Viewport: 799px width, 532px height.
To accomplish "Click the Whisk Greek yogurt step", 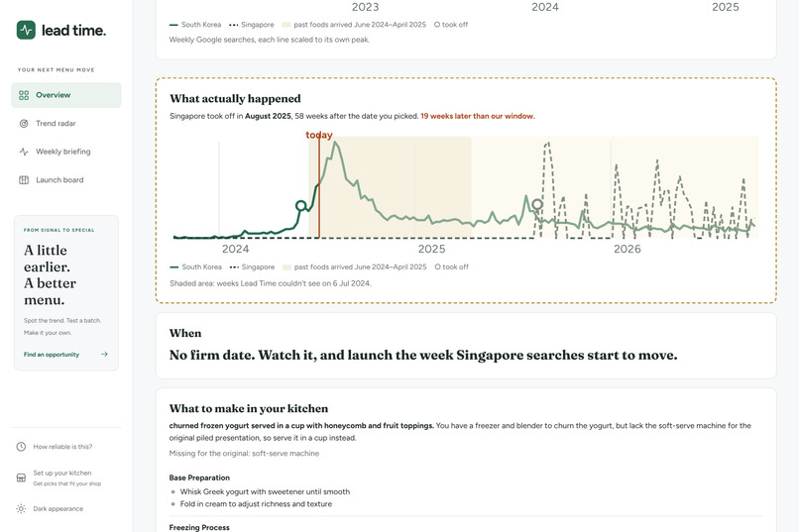I will pyautogui.click(x=265, y=491).
